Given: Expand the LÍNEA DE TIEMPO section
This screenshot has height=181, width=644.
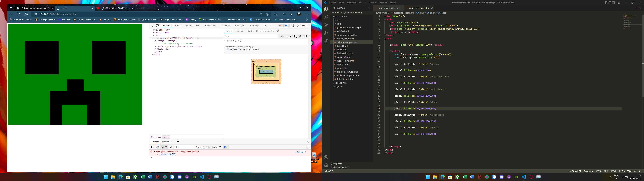Looking at the screenshot, I should tap(341, 167).
